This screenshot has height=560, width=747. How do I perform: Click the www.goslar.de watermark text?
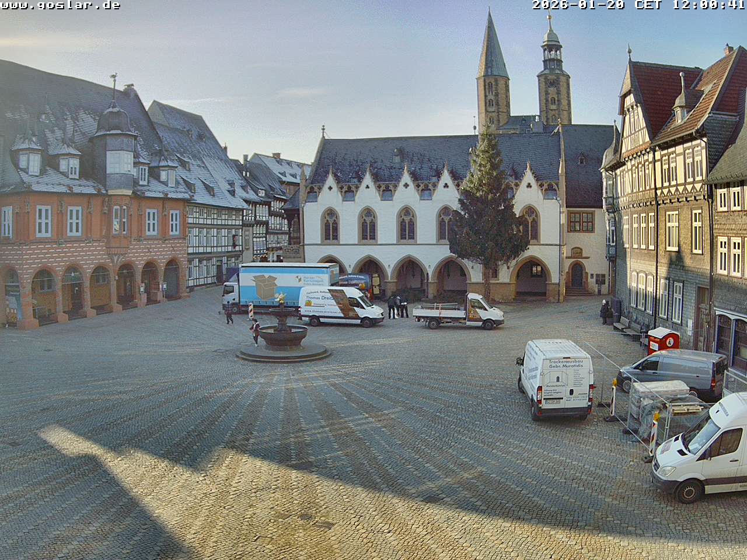tap(60, 5)
